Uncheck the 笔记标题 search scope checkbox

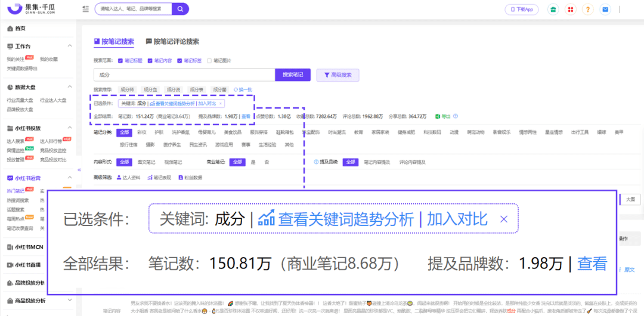point(120,61)
